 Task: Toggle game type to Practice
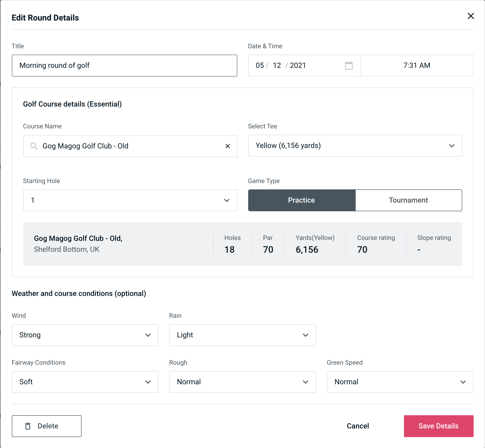[301, 200]
